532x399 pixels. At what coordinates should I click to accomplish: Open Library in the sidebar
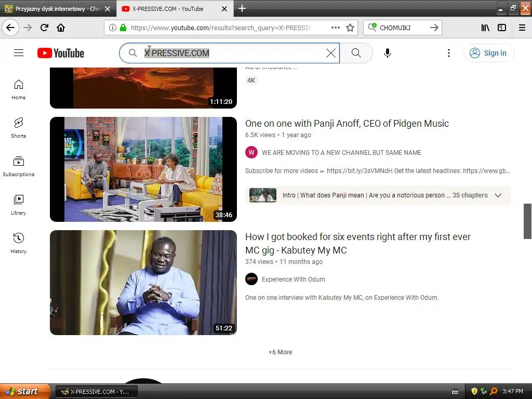pyautogui.click(x=18, y=205)
